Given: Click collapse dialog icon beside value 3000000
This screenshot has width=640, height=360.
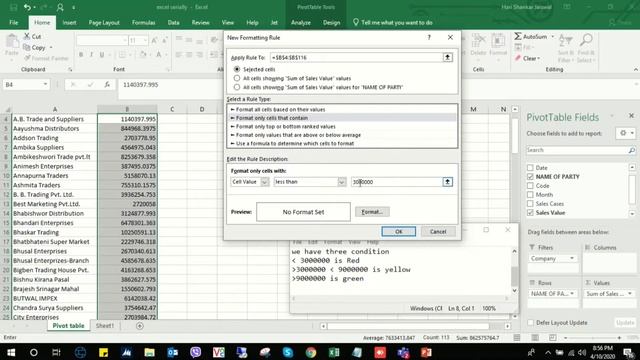Looking at the screenshot, I should point(447,182).
